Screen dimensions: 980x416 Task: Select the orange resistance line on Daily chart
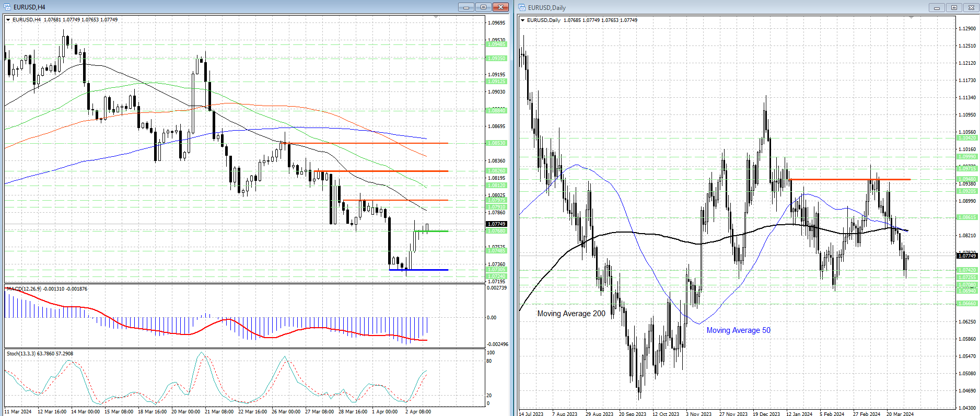pos(850,180)
